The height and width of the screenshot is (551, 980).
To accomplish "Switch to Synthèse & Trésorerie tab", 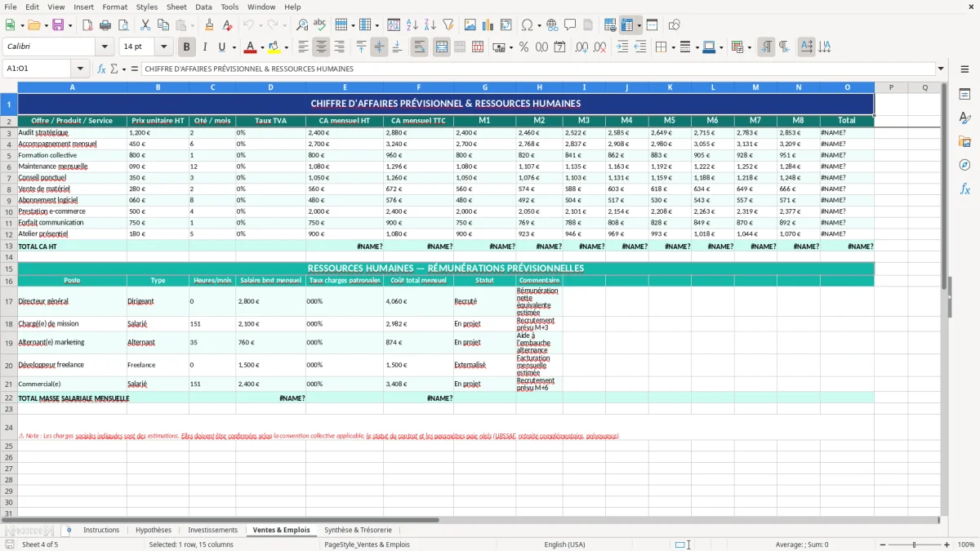I will pyautogui.click(x=358, y=530).
